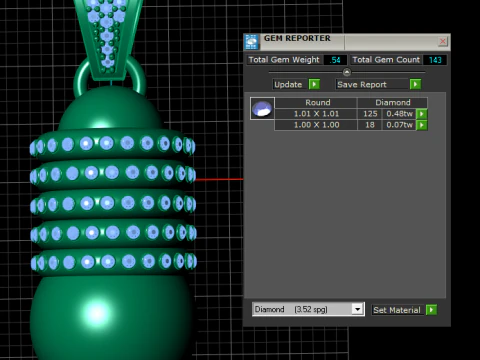Select the round diamond gem thumbnail
The height and width of the screenshot is (360, 480).
262,108
